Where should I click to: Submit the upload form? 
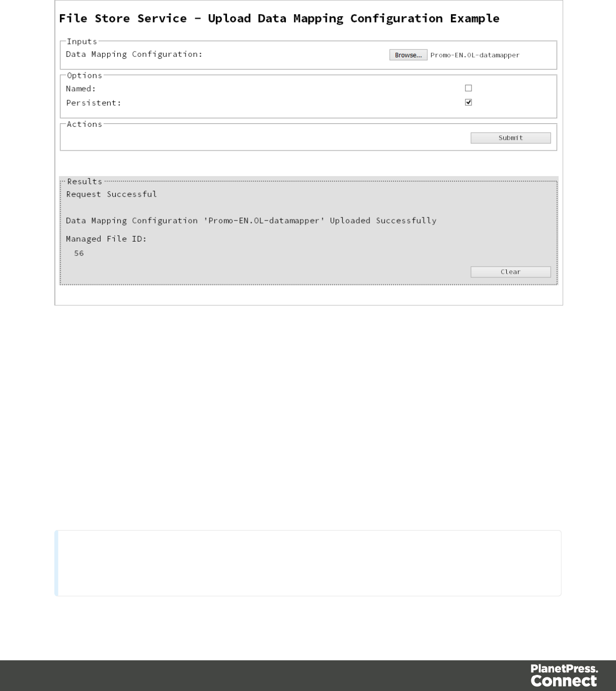pos(510,138)
